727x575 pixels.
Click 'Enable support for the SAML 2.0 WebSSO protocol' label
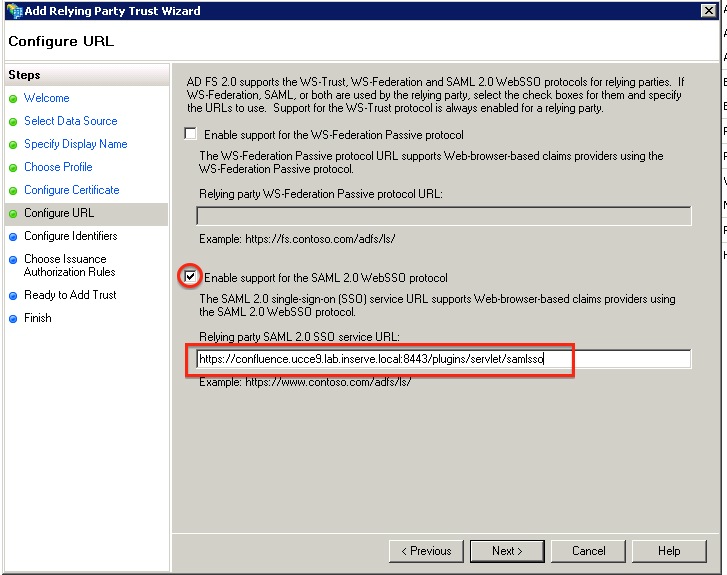325,278
